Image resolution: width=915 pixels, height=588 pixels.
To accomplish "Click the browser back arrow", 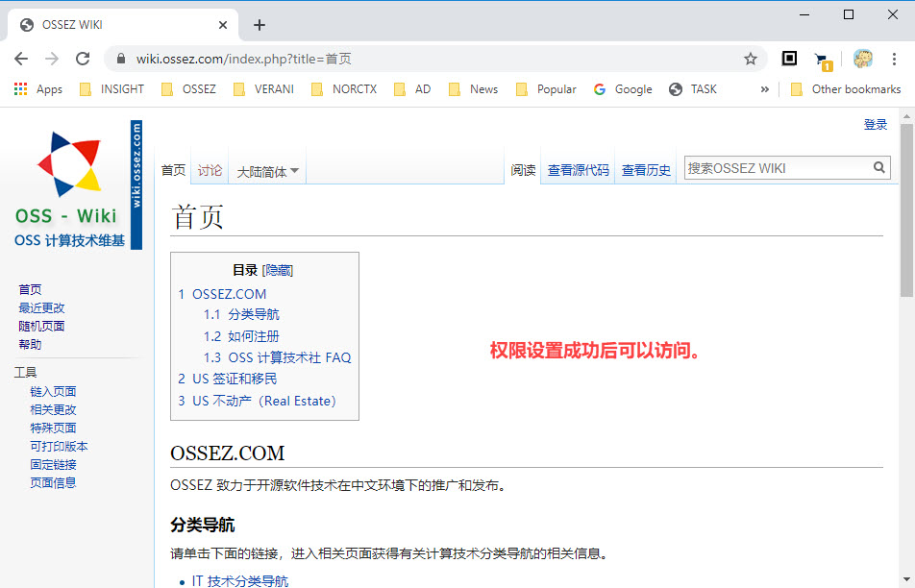I will [21, 58].
